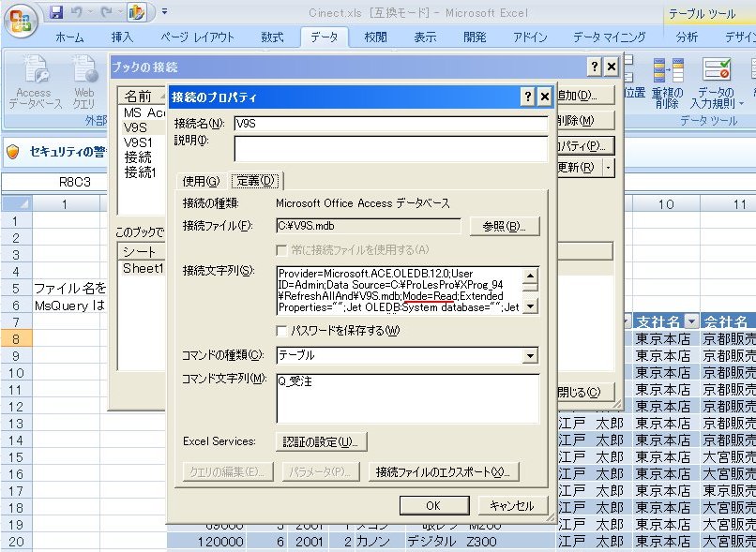Click the パラメータ button
Screen dimensions: 756x552
tap(321, 472)
